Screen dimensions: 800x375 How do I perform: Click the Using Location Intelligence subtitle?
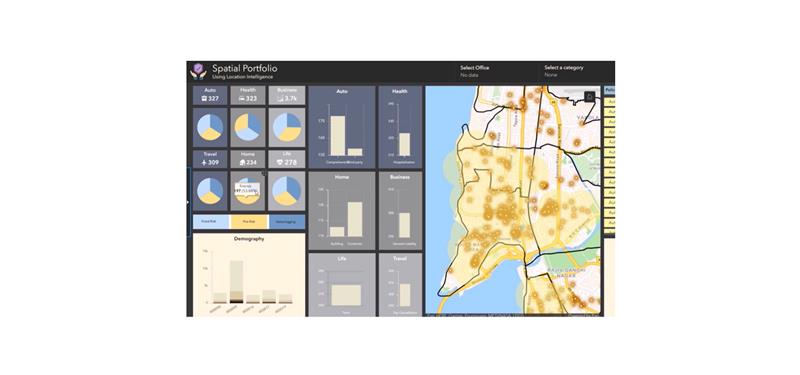click(243, 77)
